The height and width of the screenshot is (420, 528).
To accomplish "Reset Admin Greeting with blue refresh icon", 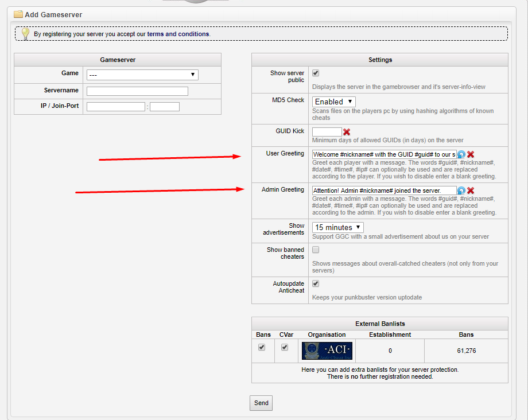I will click(461, 190).
